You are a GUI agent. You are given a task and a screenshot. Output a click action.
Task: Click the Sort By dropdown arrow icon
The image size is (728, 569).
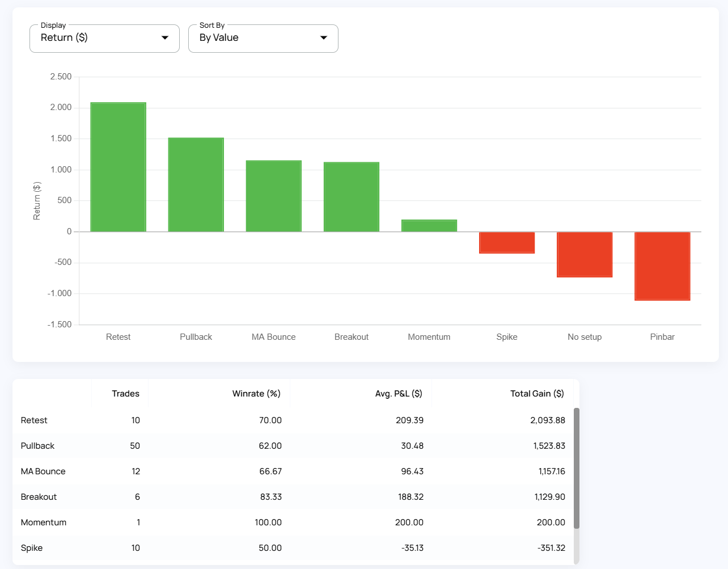pyautogui.click(x=324, y=38)
